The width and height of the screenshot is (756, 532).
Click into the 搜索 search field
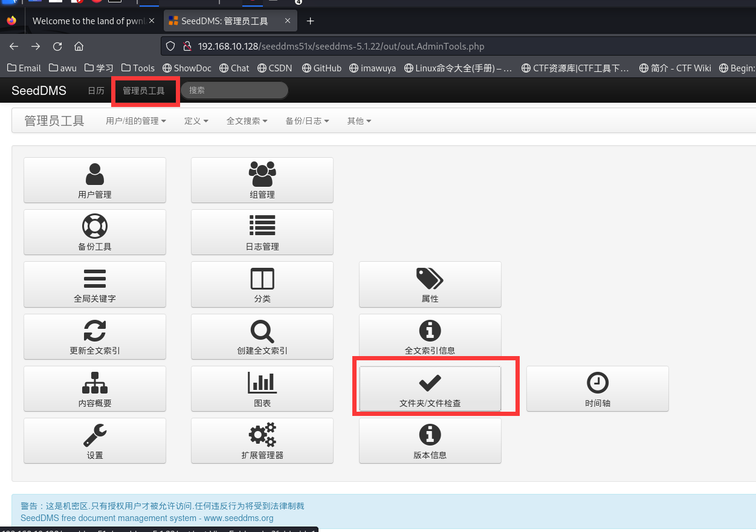234,90
